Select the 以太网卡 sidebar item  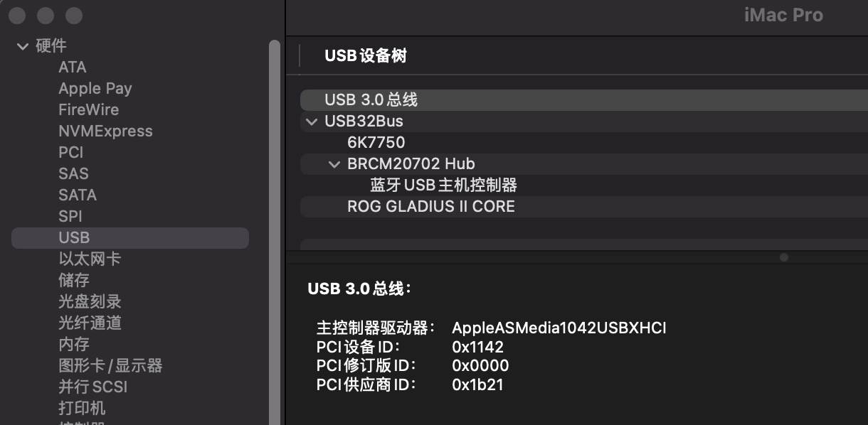click(x=90, y=259)
